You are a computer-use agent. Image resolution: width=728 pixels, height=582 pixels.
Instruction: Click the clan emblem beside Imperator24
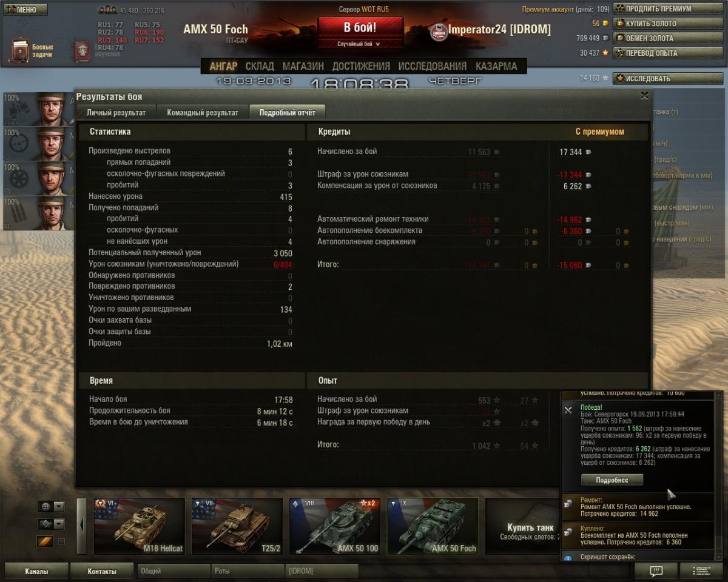click(x=439, y=32)
